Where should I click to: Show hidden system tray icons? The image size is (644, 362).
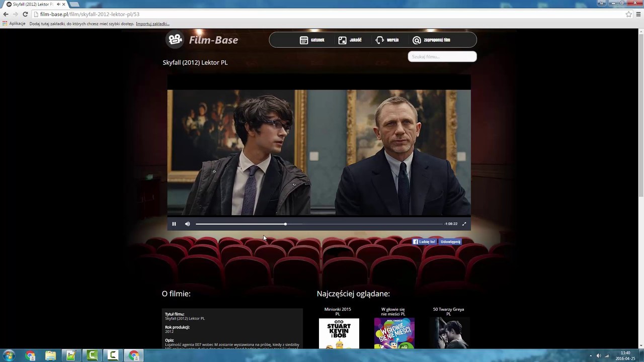point(591,356)
